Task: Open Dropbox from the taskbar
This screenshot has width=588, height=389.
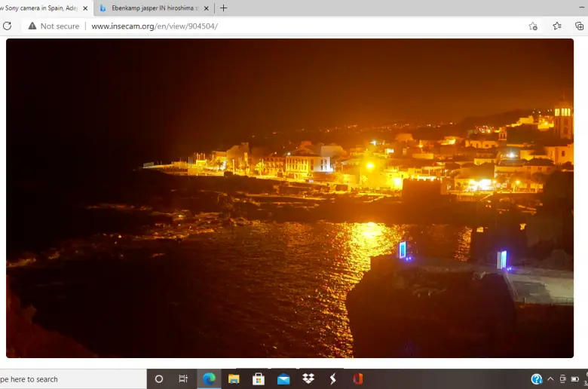Action: coord(308,378)
